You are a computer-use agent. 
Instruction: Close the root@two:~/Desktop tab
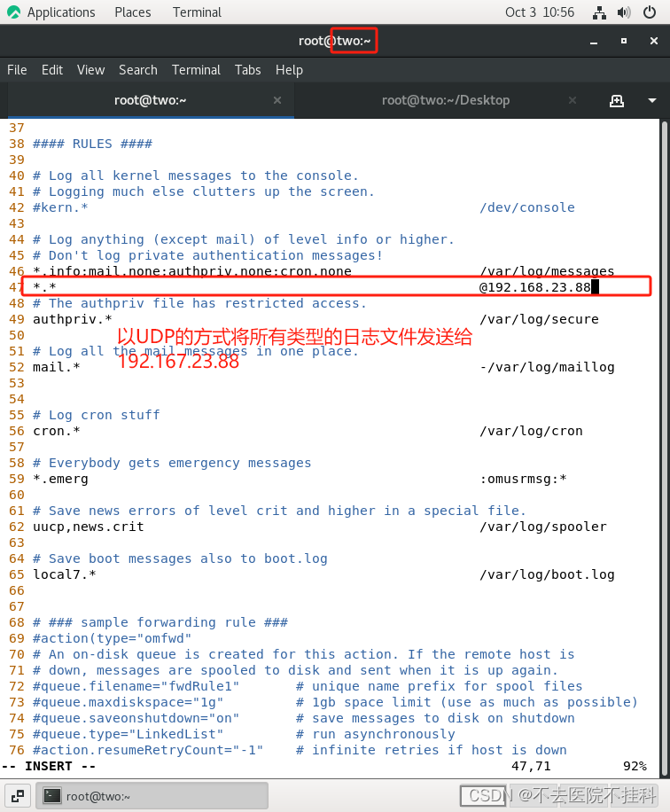pyautogui.click(x=573, y=100)
